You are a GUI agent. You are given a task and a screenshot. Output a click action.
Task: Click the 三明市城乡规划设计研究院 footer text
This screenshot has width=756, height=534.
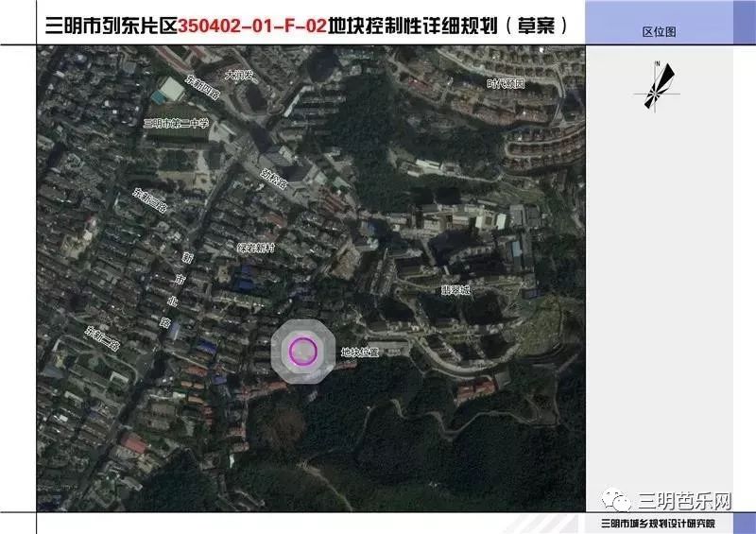658,524
